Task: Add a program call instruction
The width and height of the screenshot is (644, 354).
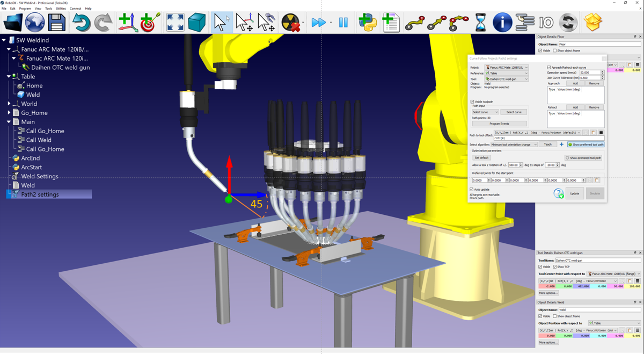Action: (x=524, y=23)
